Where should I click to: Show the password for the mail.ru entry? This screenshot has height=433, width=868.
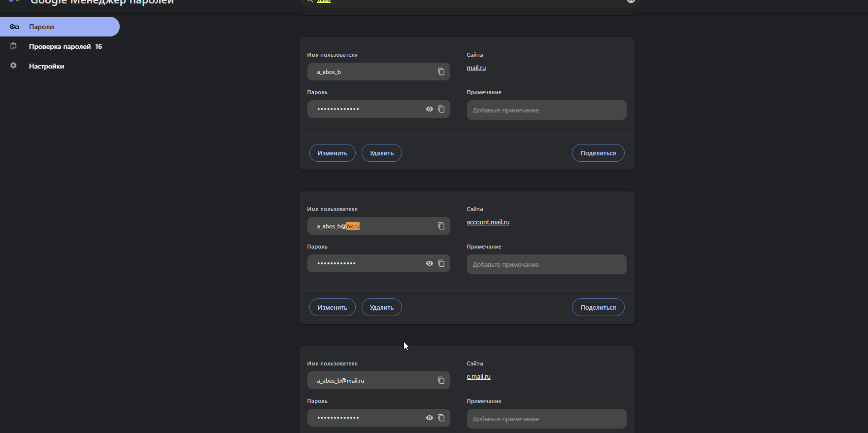[x=429, y=109]
